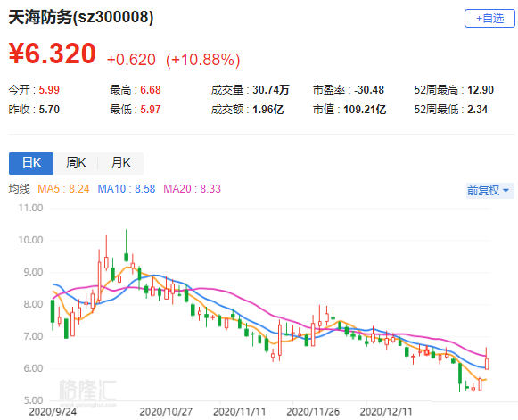The width and height of the screenshot is (518, 420).
Task: Click 市值 market cap 109.21亿
Action: pos(365,110)
